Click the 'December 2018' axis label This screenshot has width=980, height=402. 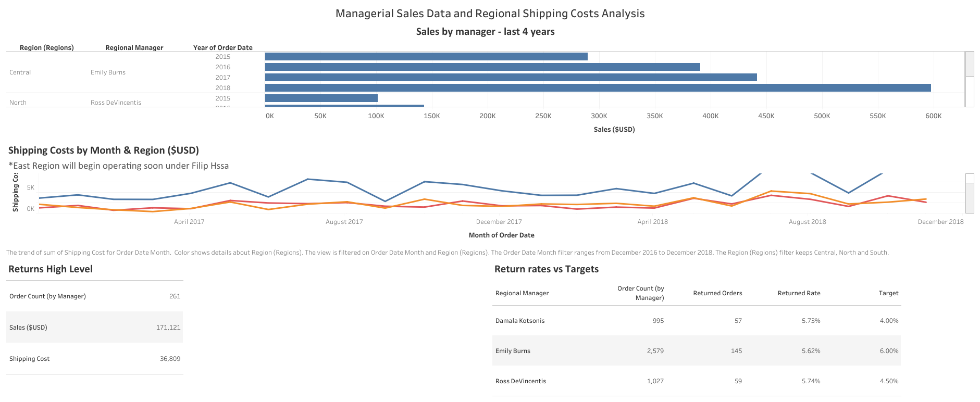point(941,222)
